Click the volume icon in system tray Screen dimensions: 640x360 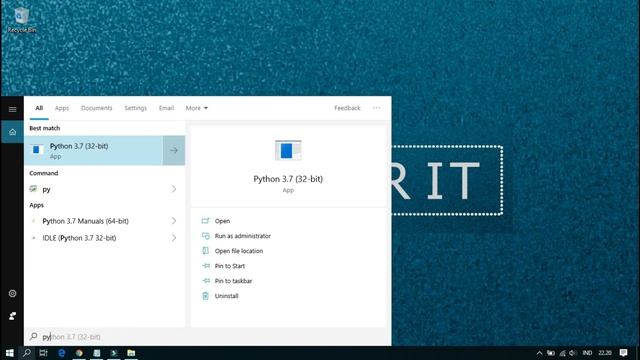pyautogui.click(x=573, y=353)
